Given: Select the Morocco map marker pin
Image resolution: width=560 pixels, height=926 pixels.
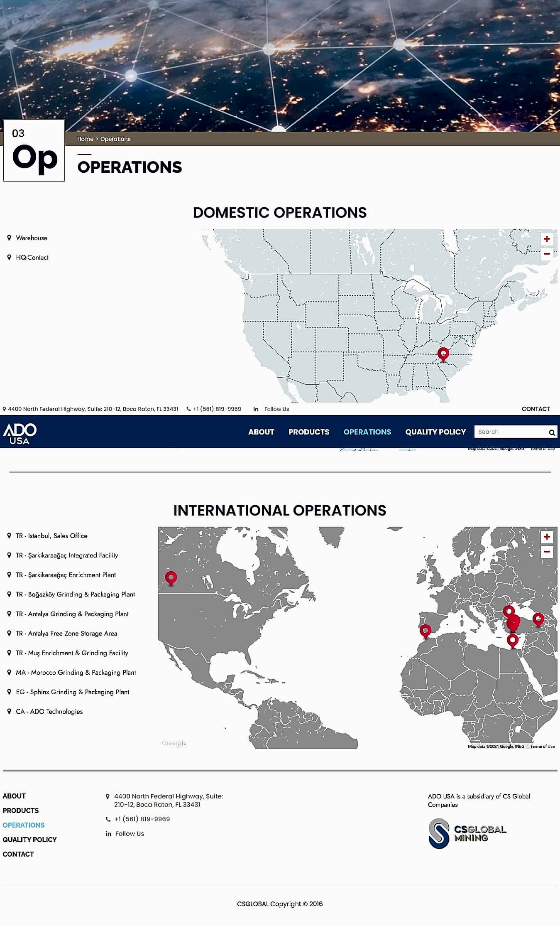Looking at the screenshot, I should [x=425, y=631].
